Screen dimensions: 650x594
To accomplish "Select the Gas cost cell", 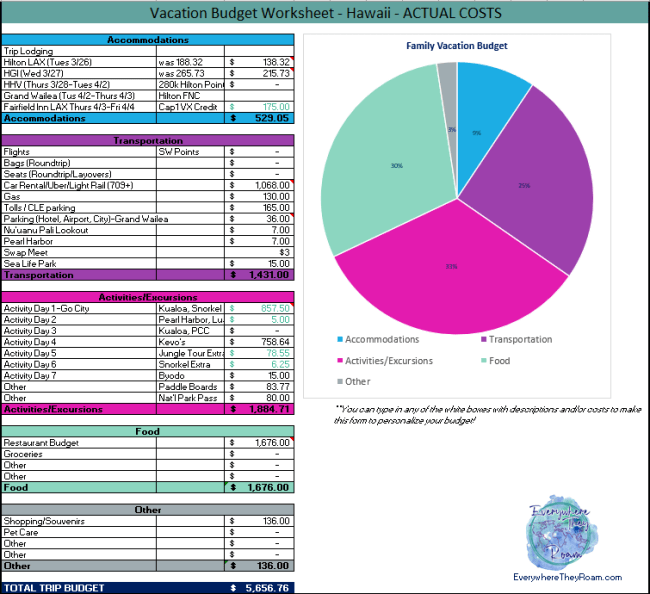I will 260,196.
